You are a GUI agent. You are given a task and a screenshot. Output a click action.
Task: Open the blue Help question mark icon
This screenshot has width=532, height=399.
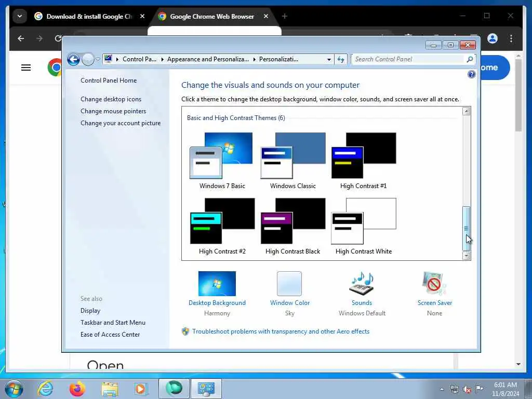pos(471,74)
